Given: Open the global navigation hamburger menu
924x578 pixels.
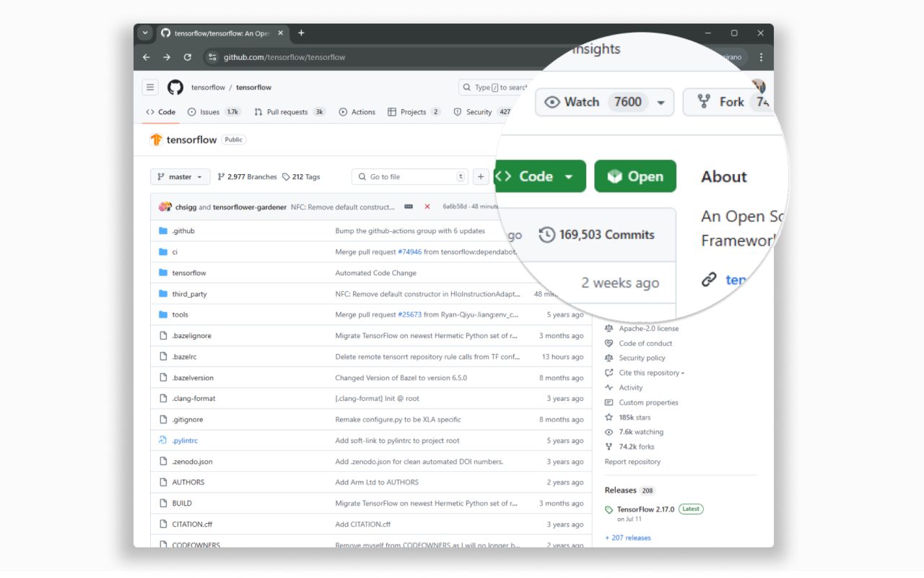Looking at the screenshot, I should (149, 87).
